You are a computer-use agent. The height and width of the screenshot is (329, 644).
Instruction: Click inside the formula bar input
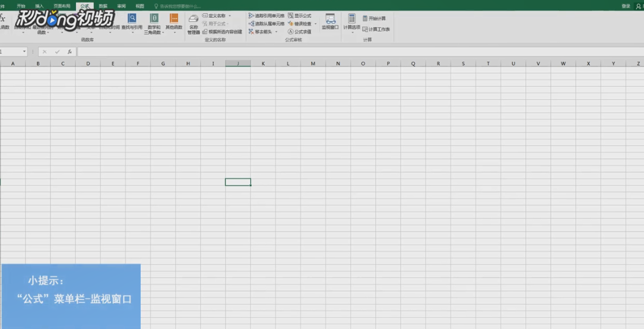(361, 52)
